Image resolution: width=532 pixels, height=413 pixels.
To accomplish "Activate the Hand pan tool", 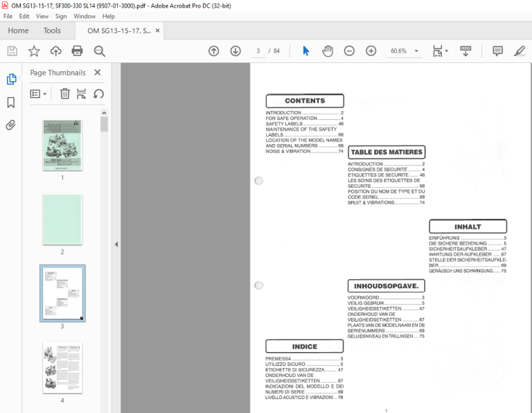I will point(328,51).
